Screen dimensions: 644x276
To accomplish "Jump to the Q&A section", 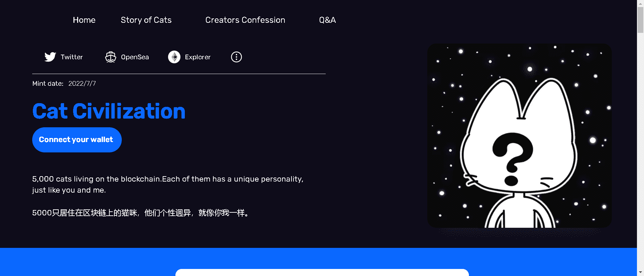I will point(327,20).
